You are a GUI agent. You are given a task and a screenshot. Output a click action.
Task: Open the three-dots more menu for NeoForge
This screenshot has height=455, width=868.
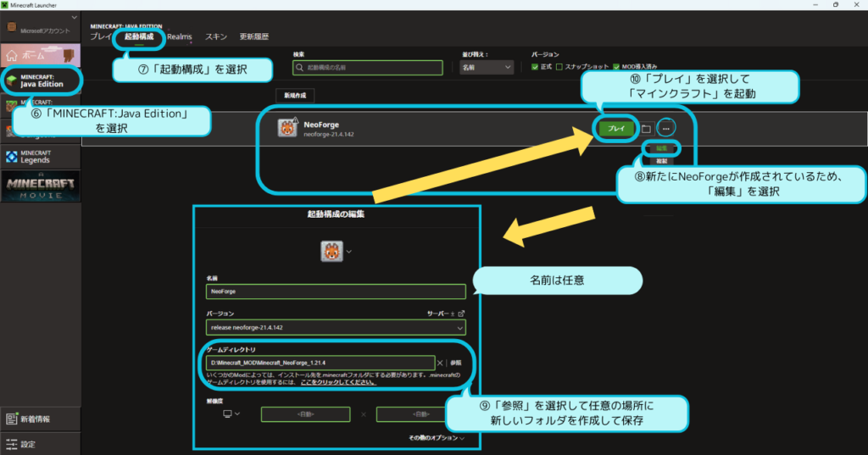666,129
